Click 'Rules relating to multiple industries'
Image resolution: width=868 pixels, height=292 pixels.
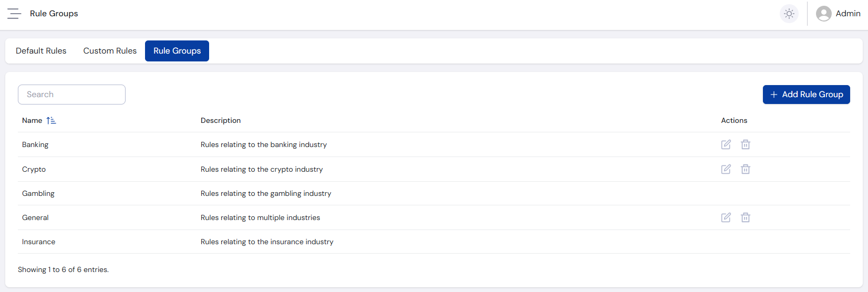pos(260,217)
